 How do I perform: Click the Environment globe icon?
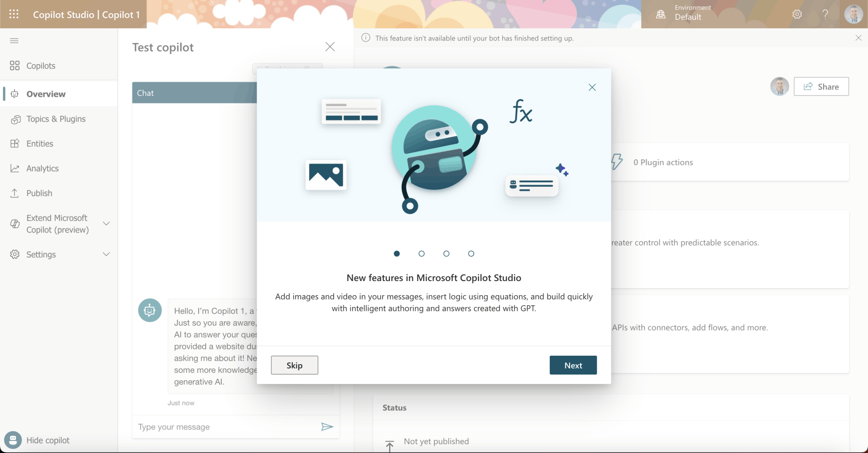pyautogui.click(x=661, y=14)
